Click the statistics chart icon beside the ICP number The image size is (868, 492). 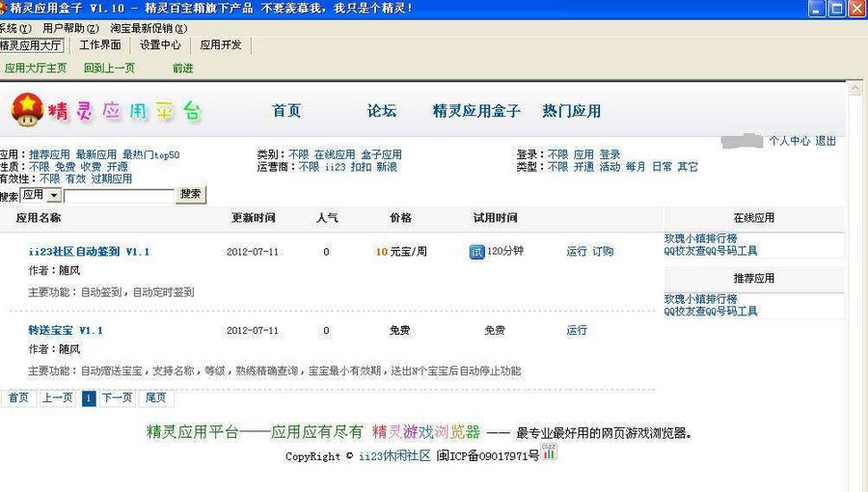[x=549, y=453]
